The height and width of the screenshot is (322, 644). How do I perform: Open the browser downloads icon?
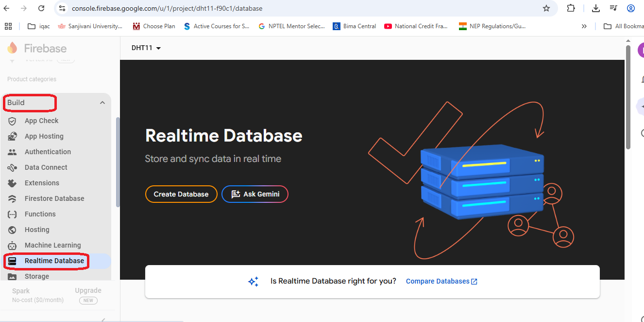596,8
